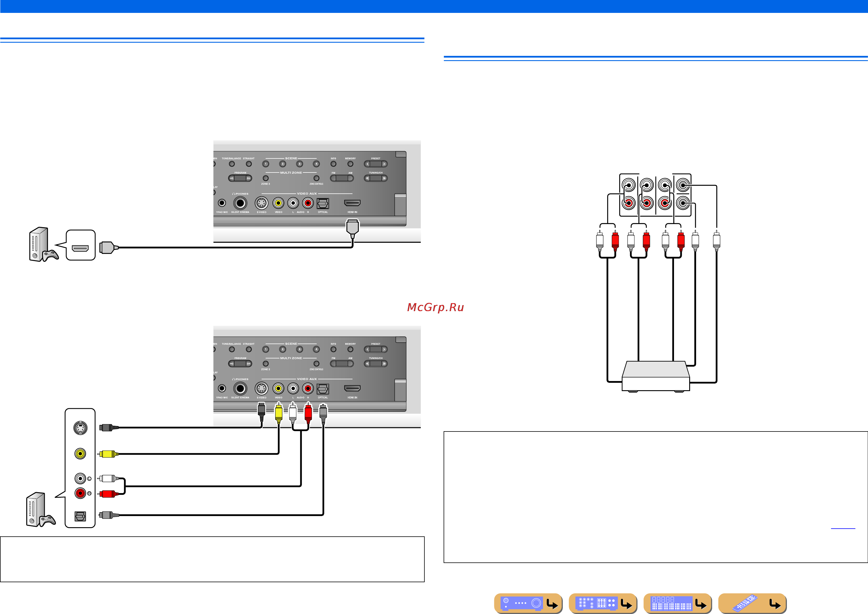This screenshot has width=868, height=614.
Task: Click the white audio L jack on console panel
Action: [80, 479]
